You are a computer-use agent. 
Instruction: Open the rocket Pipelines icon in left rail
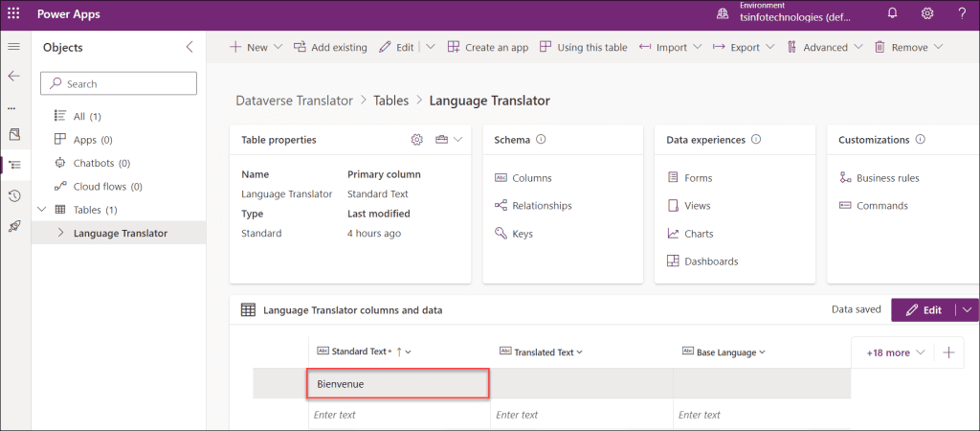(13, 226)
